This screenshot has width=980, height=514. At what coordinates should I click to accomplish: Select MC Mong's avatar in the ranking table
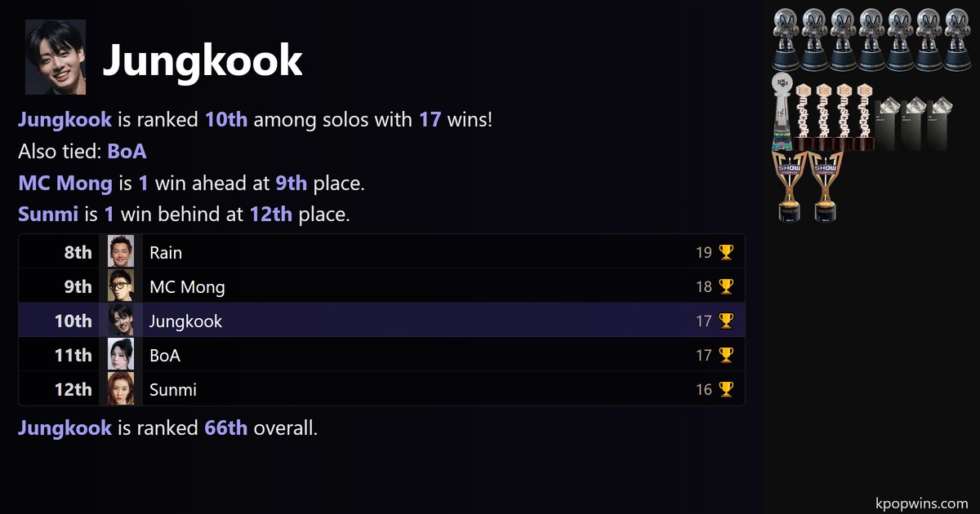tap(121, 286)
